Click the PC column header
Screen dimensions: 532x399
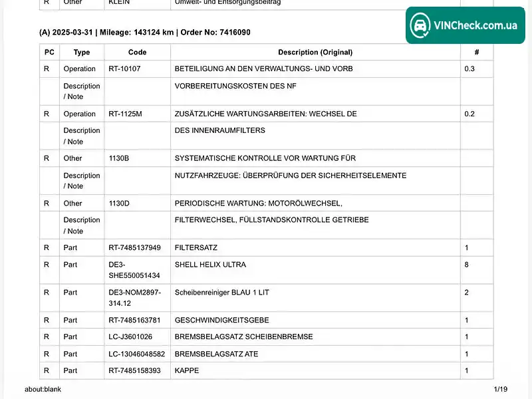point(49,53)
